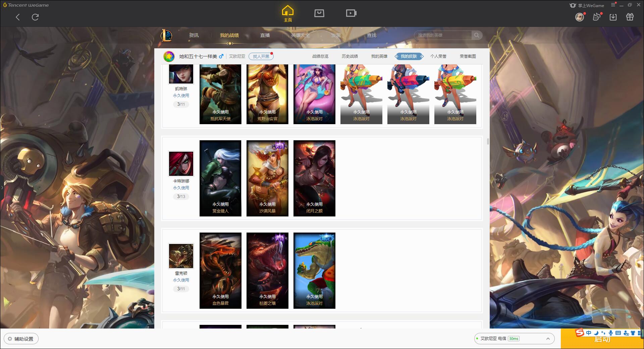Click the magnifier search button
Screen dimensions: 644x349
coord(477,35)
